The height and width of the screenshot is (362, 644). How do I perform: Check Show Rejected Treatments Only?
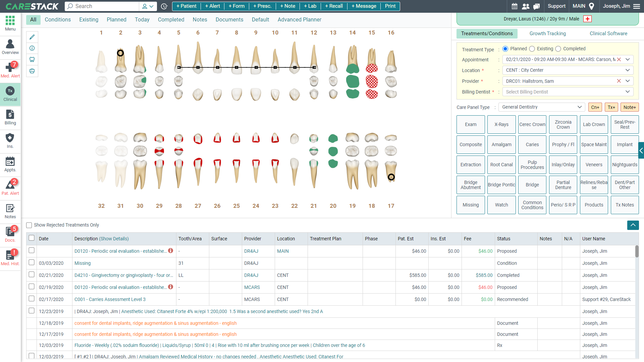pyautogui.click(x=29, y=225)
